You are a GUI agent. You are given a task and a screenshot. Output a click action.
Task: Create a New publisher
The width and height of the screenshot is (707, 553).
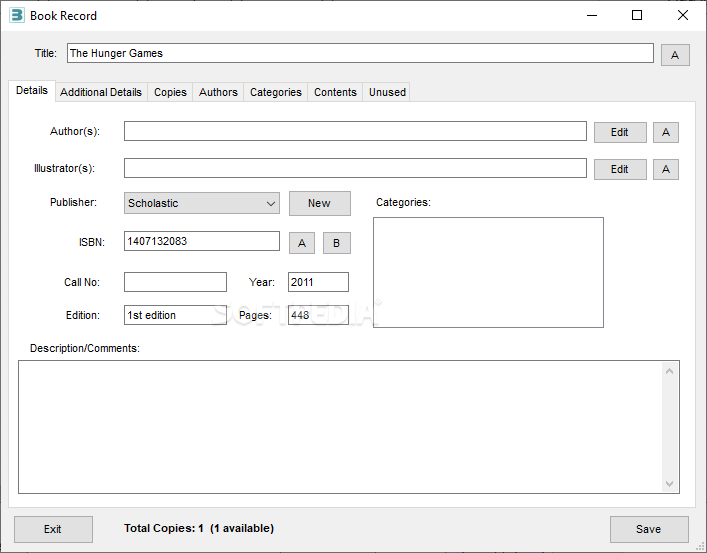click(319, 203)
